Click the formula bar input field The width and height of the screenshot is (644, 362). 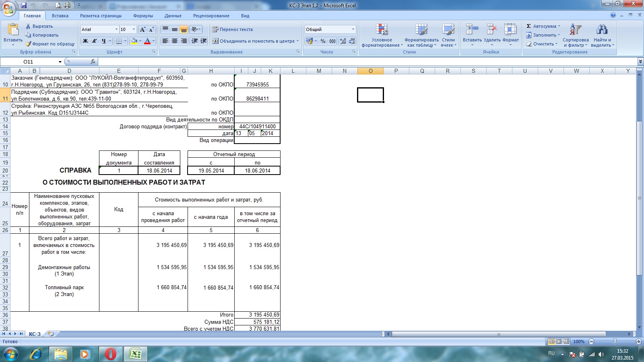click(367, 62)
